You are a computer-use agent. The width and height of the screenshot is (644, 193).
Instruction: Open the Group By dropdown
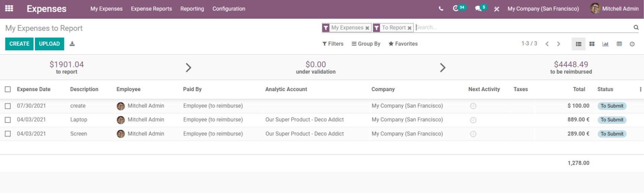click(x=366, y=44)
